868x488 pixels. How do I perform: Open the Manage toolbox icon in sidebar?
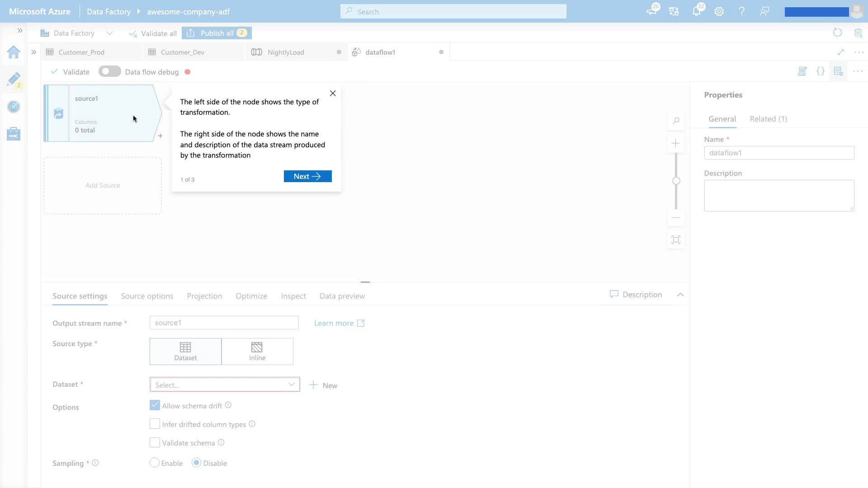(14, 134)
